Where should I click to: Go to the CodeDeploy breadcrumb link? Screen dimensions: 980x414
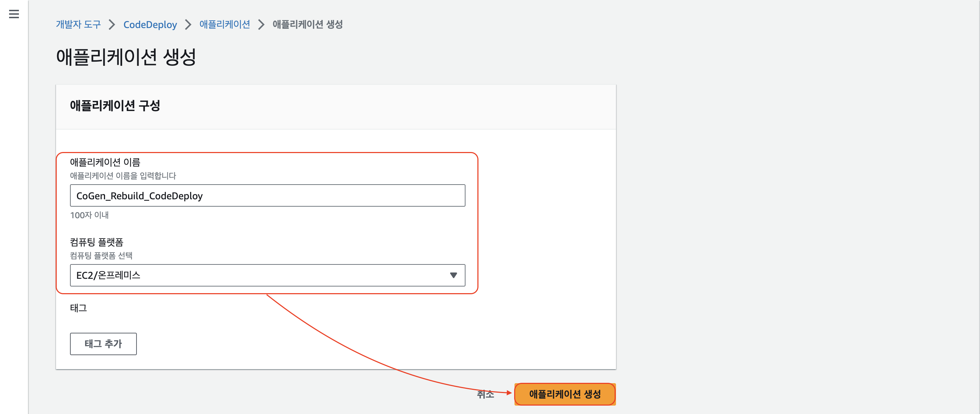tap(150, 25)
